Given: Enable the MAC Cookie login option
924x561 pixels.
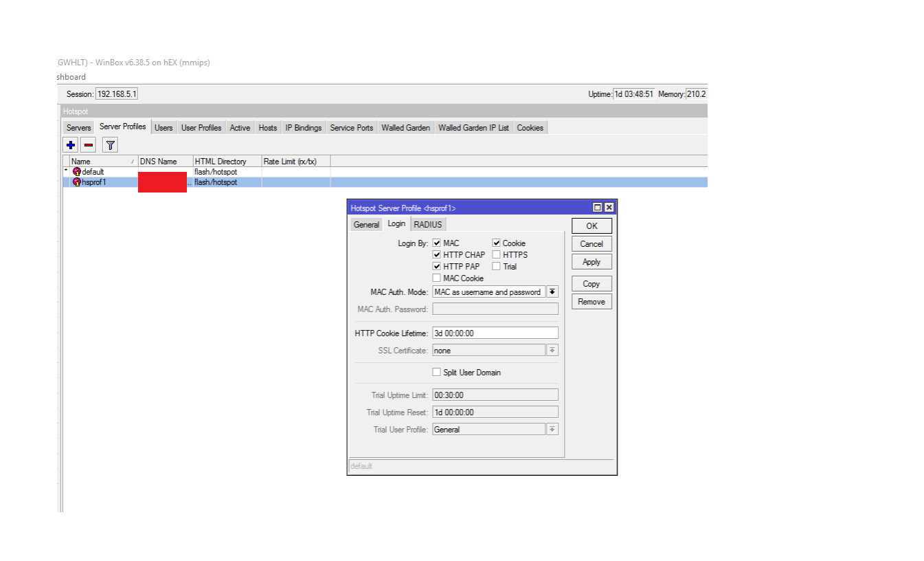Looking at the screenshot, I should coord(437,278).
